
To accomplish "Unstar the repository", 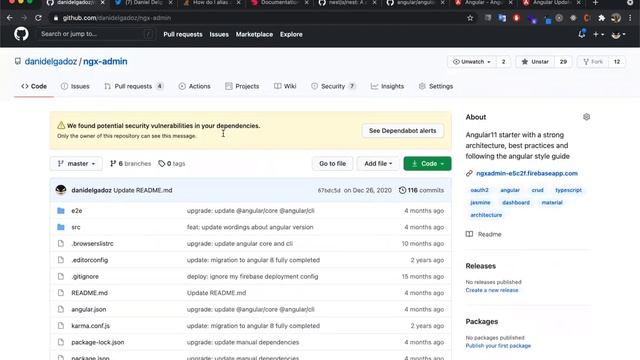I will tap(535, 62).
